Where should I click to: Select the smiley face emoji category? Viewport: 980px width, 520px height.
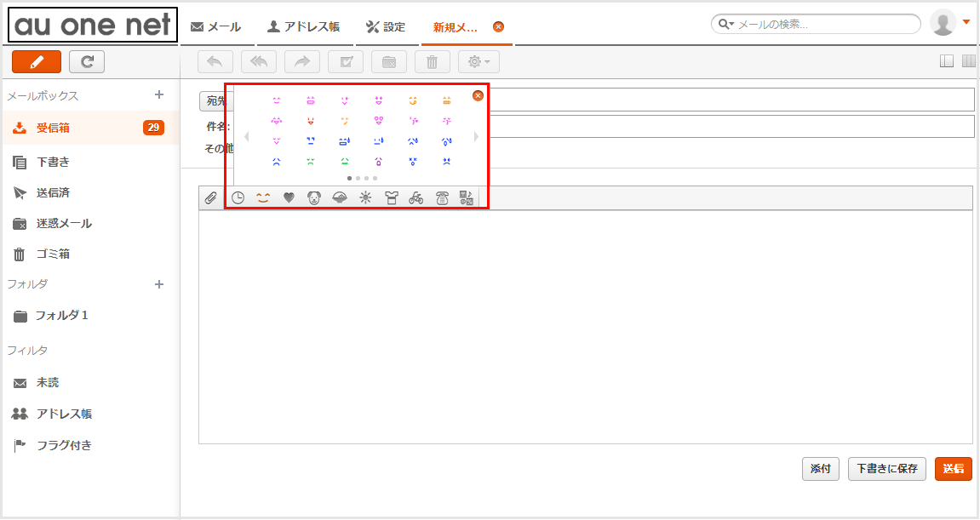263,198
